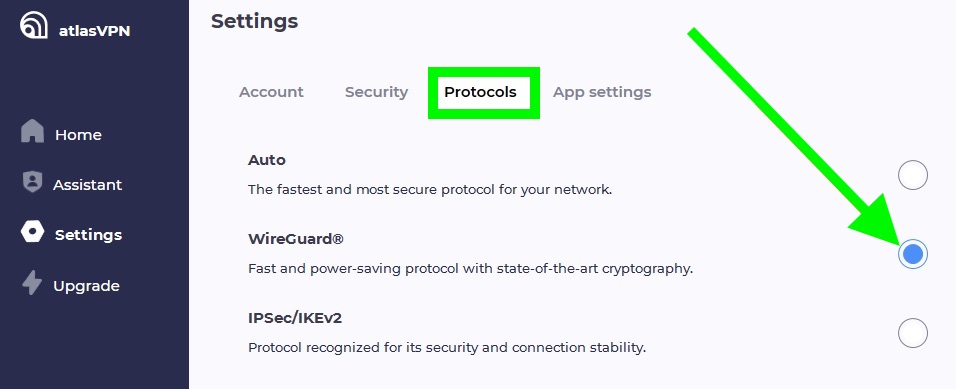The width and height of the screenshot is (956, 389).
Task: Click the Upgrade text in sidebar
Action: point(86,286)
